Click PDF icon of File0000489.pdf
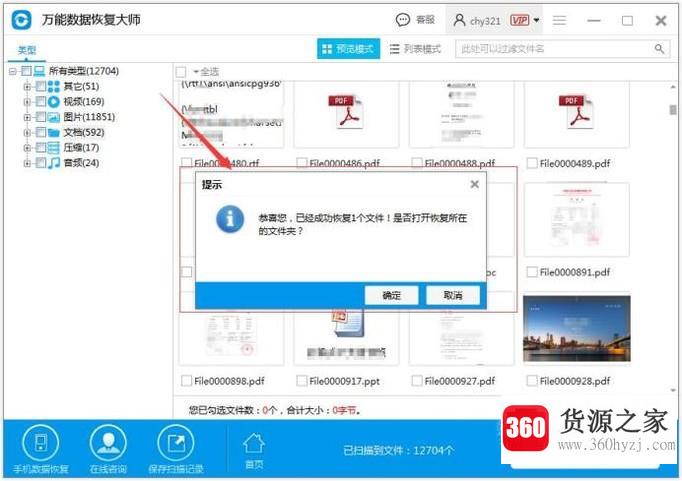Viewport: 682px width, 481px height. point(576,111)
